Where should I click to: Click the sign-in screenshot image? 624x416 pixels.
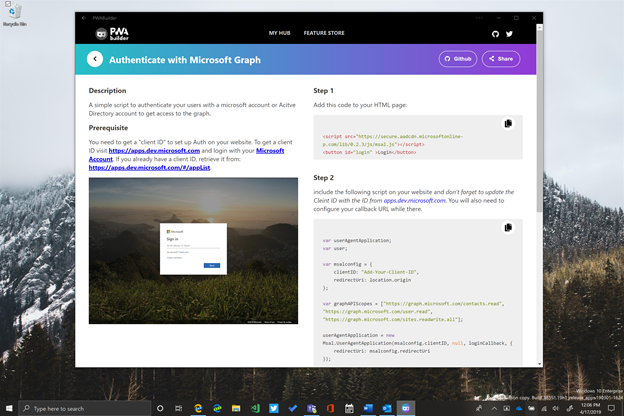click(193, 250)
